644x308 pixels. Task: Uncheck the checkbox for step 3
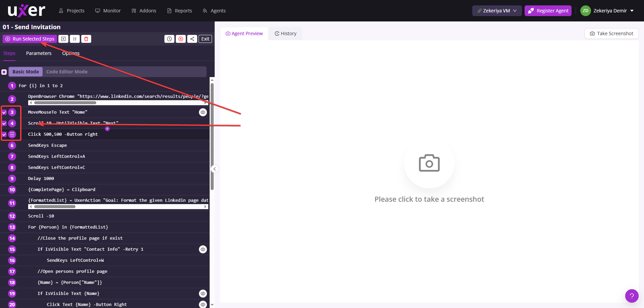pos(4,112)
